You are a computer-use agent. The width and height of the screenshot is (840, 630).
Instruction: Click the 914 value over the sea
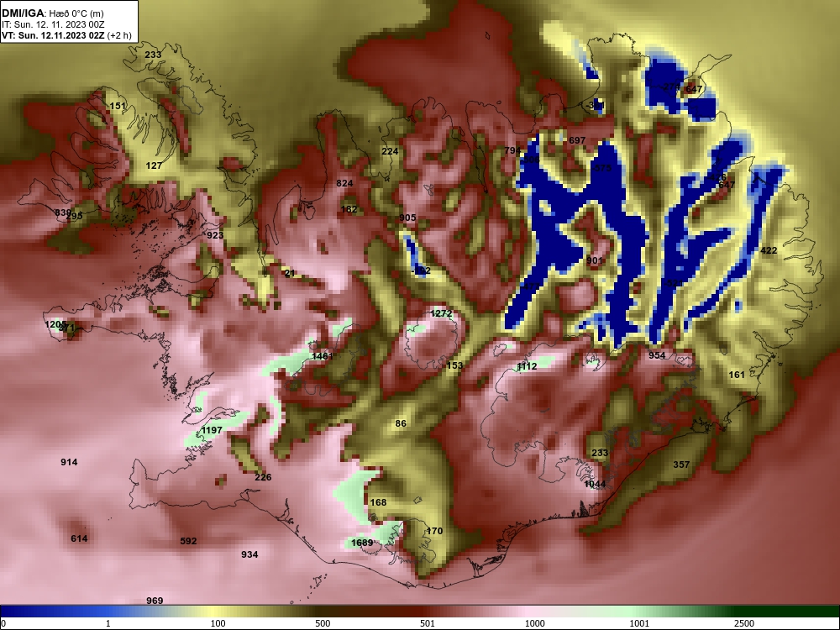coord(69,462)
